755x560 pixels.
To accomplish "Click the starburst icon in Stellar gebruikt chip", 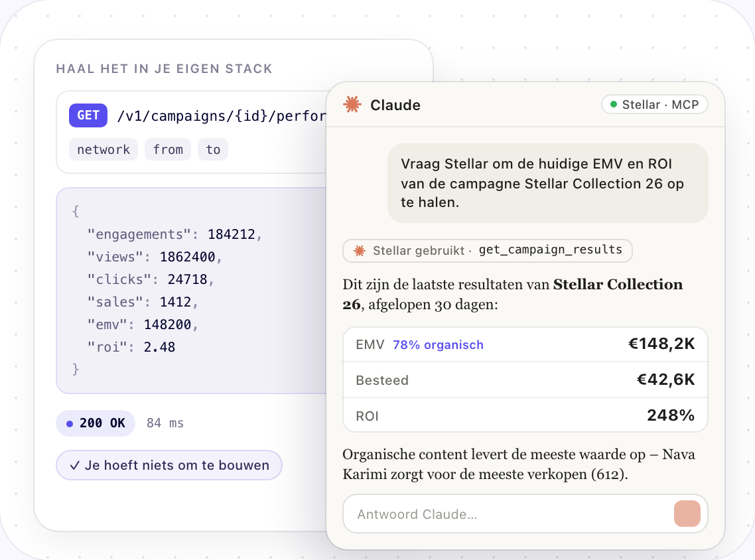I will pyautogui.click(x=360, y=251).
